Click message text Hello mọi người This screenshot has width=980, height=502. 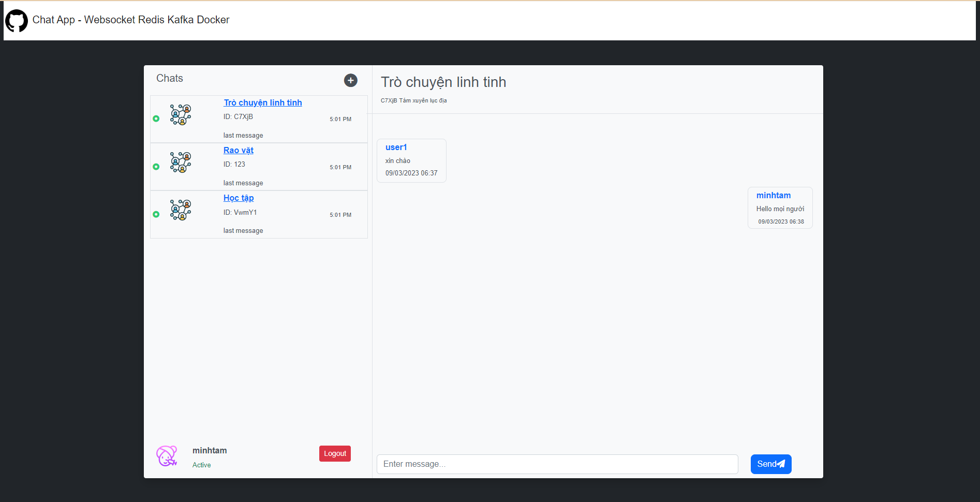pos(780,209)
